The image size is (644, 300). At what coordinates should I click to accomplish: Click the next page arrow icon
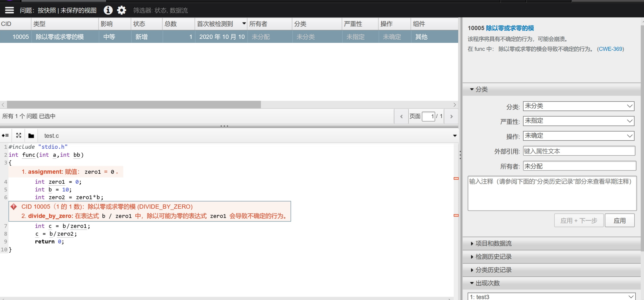coord(451,116)
